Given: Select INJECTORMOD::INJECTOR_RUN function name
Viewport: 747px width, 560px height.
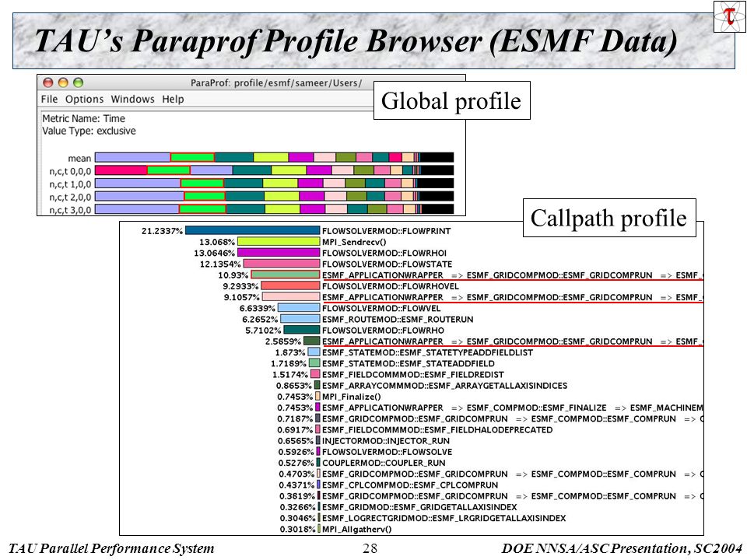Looking at the screenshot, I should pyautogui.click(x=386, y=441).
